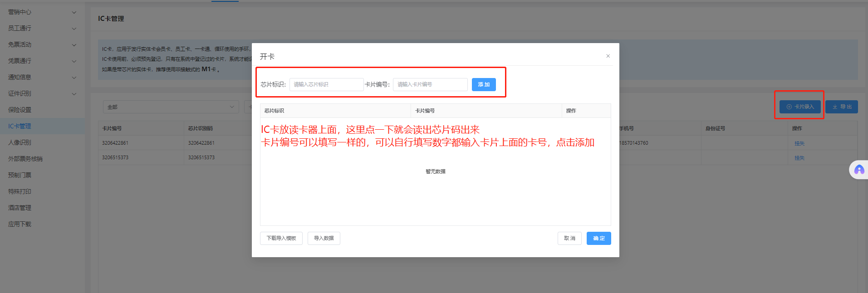Expand the 营销中心 sidebar menu

pos(42,12)
